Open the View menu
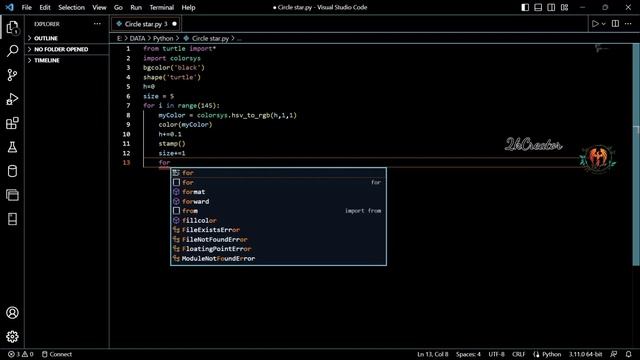The width and height of the screenshot is (640, 360). coord(99,7)
